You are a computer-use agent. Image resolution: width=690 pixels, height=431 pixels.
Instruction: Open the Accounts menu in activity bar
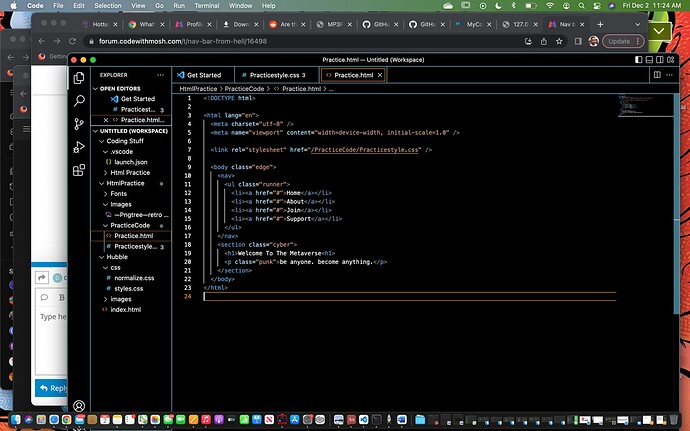79,405
